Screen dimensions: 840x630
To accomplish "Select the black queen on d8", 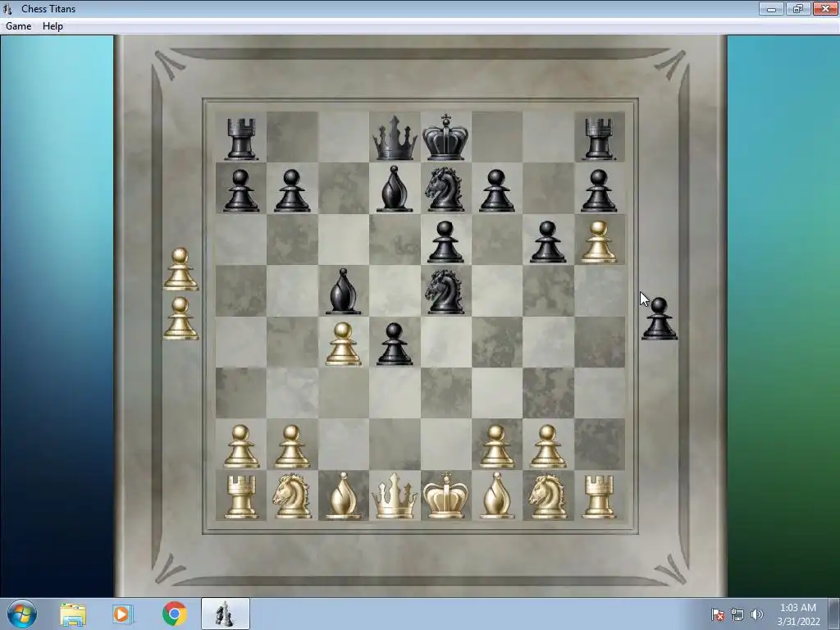I will coord(395,138).
